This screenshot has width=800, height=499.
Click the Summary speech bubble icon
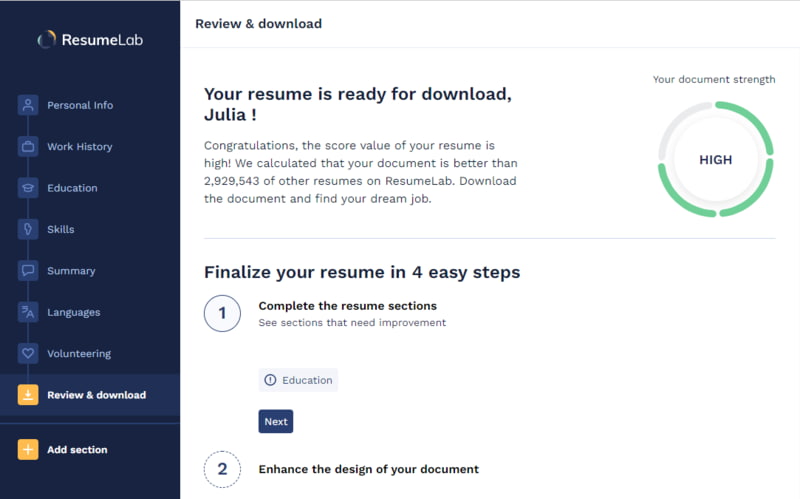pos(28,270)
